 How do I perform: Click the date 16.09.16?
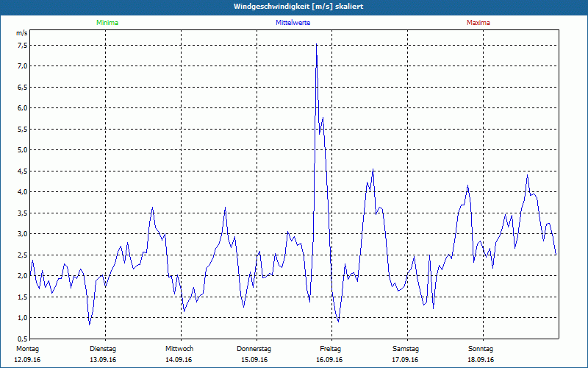tap(329, 360)
